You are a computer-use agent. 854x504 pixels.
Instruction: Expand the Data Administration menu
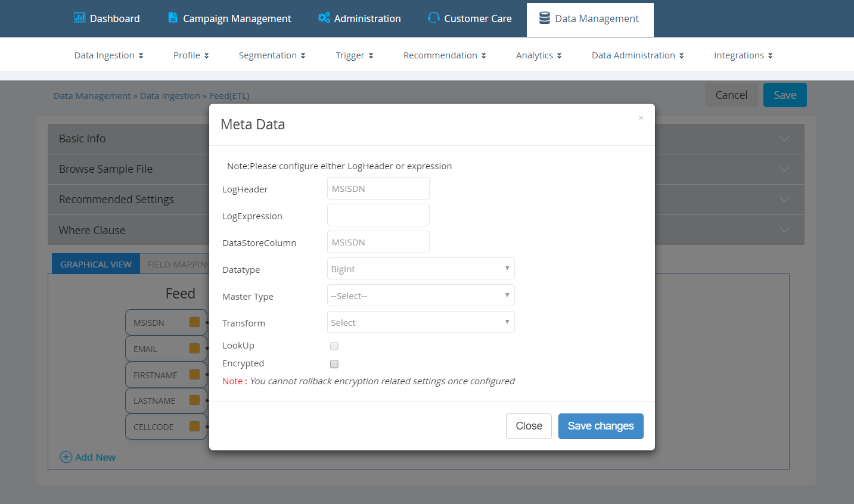pyautogui.click(x=638, y=55)
